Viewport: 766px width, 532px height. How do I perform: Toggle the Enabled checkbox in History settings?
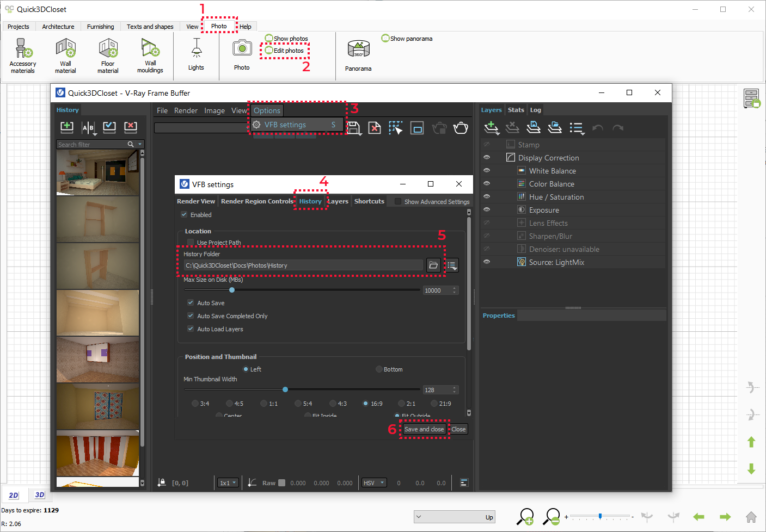click(184, 215)
